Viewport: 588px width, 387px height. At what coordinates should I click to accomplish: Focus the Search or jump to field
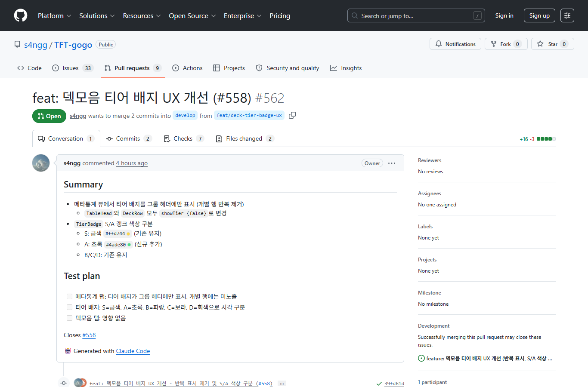coord(416,15)
